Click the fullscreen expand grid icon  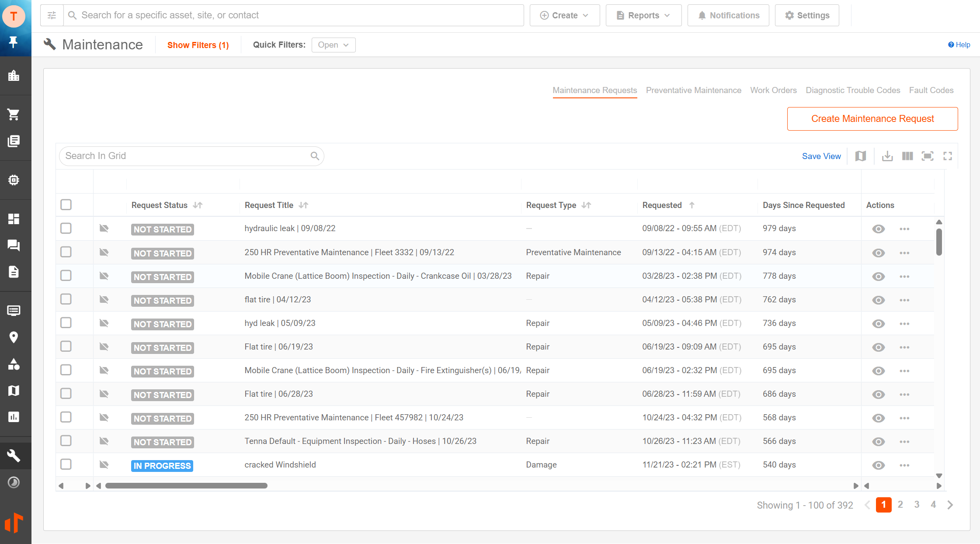[947, 156]
